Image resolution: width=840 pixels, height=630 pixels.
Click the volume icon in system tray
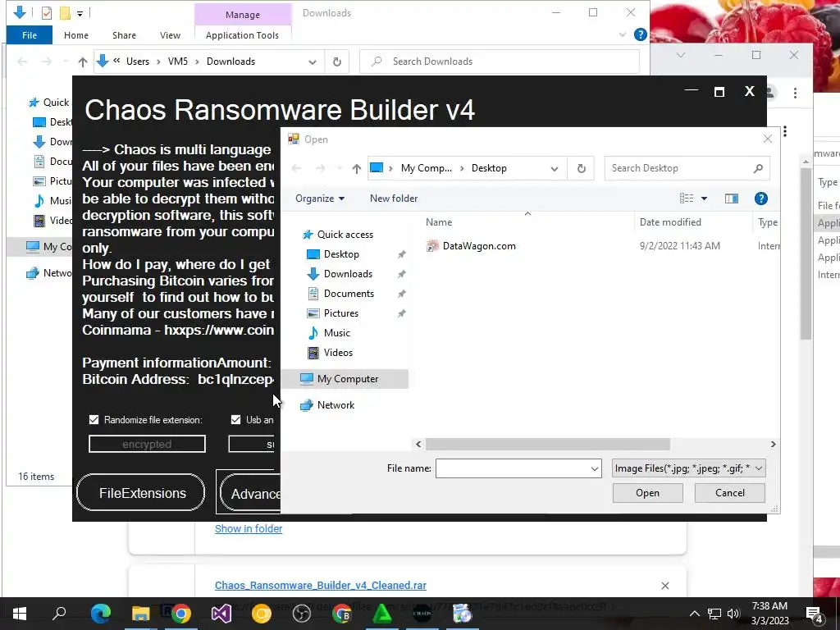[x=733, y=614]
